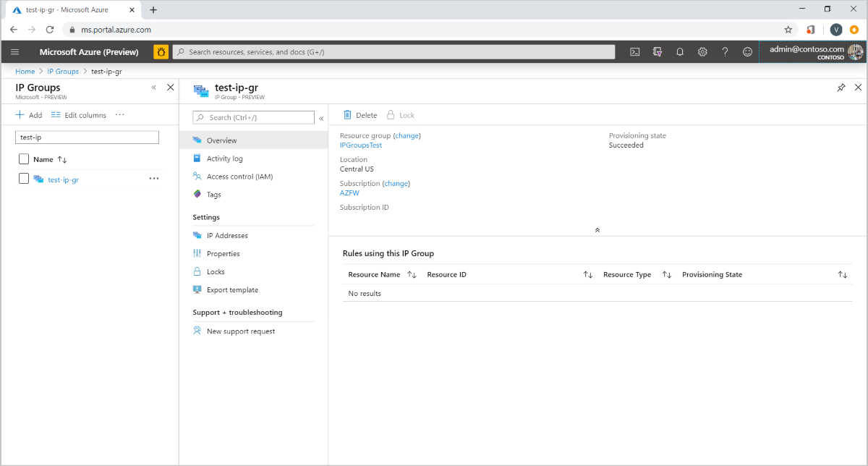Click the browser address bar URL
Image resolution: width=868 pixels, height=466 pixels.
(x=116, y=30)
